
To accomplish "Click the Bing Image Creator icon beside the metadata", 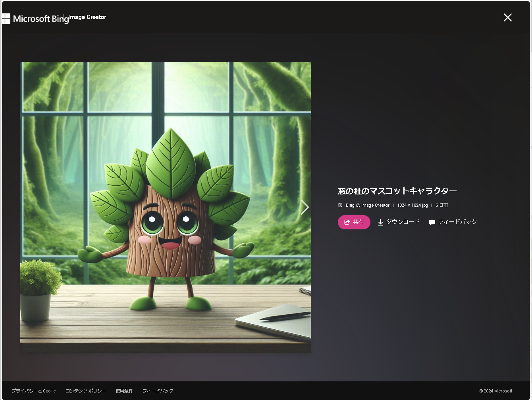I will pyautogui.click(x=340, y=205).
